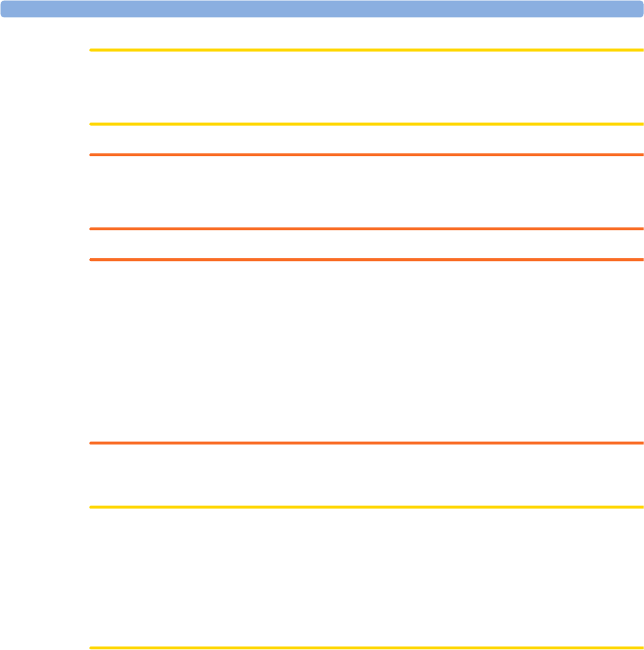Click the rounded left end of the bottom yellow line
The height and width of the screenshot is (650, 644).
click(x=91, y=648)
